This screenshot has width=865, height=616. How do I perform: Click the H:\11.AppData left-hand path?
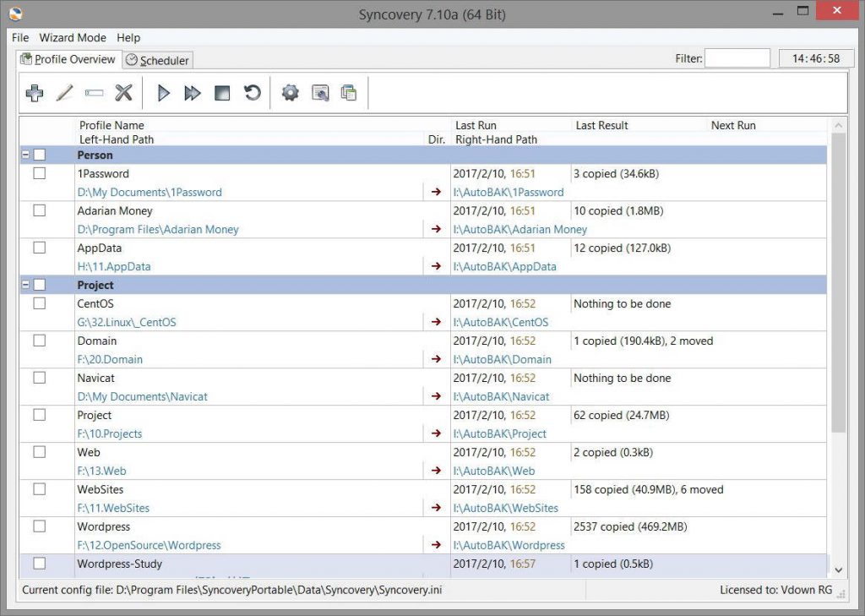[x=114, y=266]
